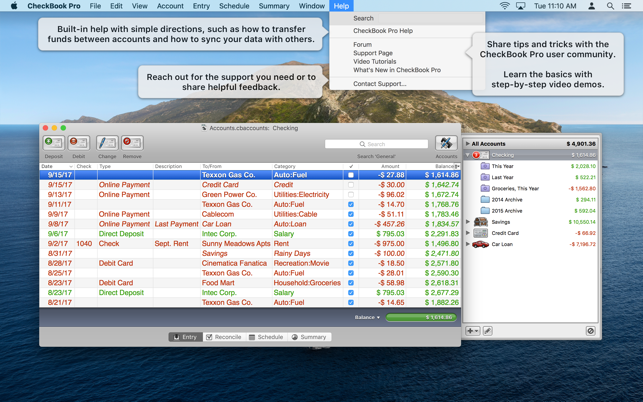The image size is (643, 402).
Task: Click the Category column header
Action: coord(308,167)
